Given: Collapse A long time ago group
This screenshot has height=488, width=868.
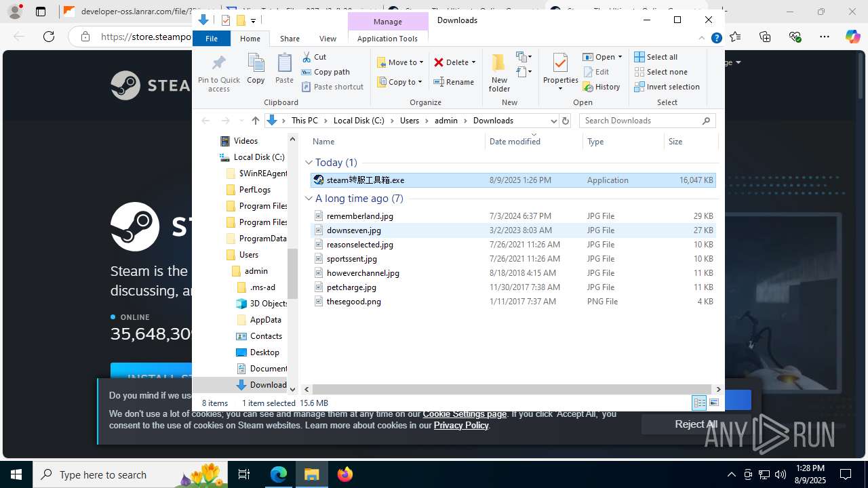Looking at the screenshot, I should click(x=309, y=199).
